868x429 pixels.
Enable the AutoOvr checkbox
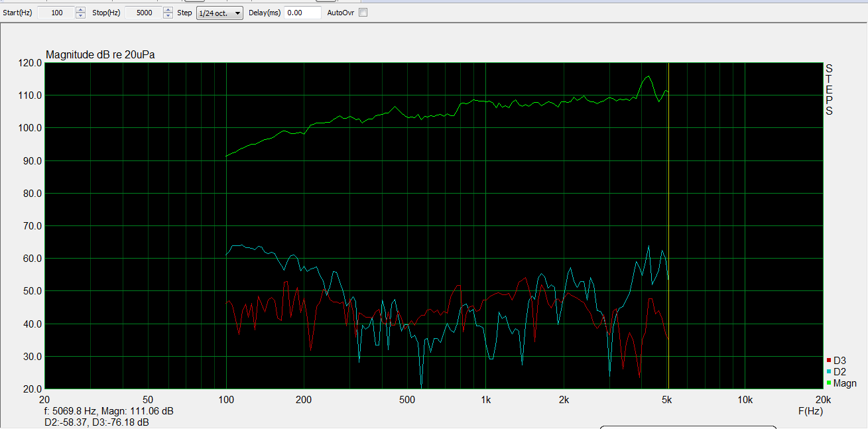[363, 13]
